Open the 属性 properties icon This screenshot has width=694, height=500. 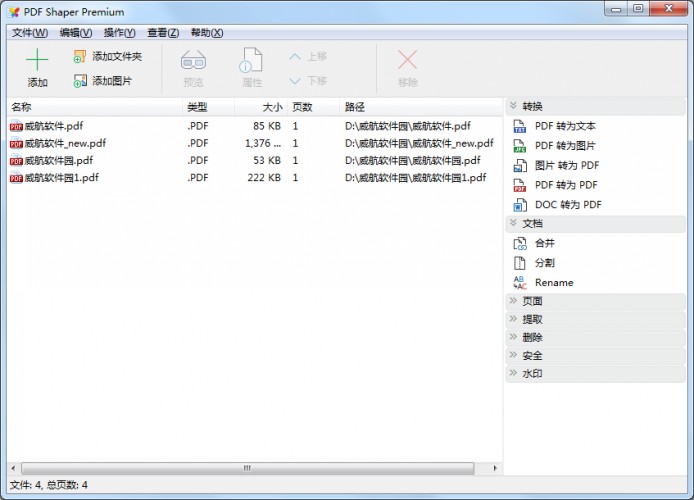(x=251, y=60)
